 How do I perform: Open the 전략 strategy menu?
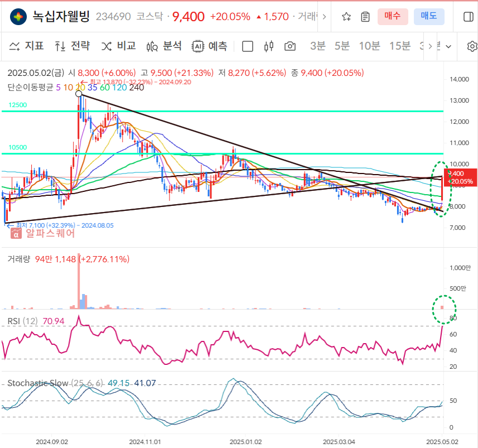click(x=73, y=46)
